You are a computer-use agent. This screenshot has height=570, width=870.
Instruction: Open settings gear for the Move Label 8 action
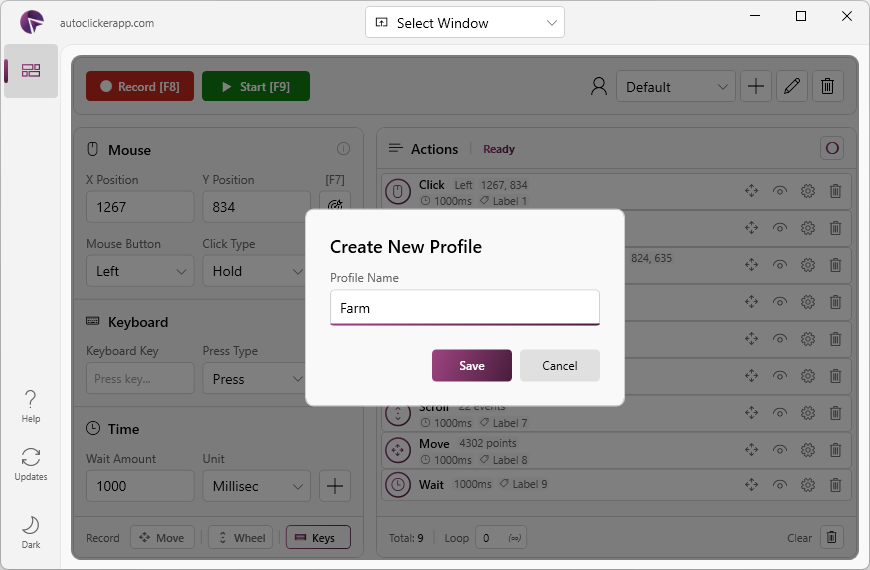[808, 450]
